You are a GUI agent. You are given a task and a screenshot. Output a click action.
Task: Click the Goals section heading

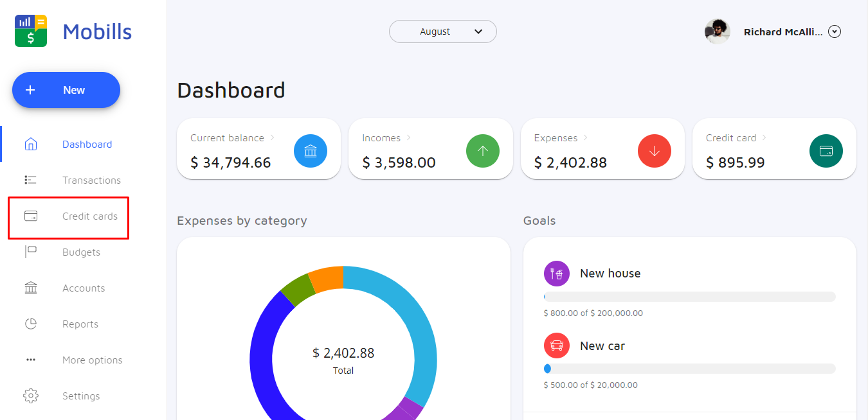(x=539, y=221)
